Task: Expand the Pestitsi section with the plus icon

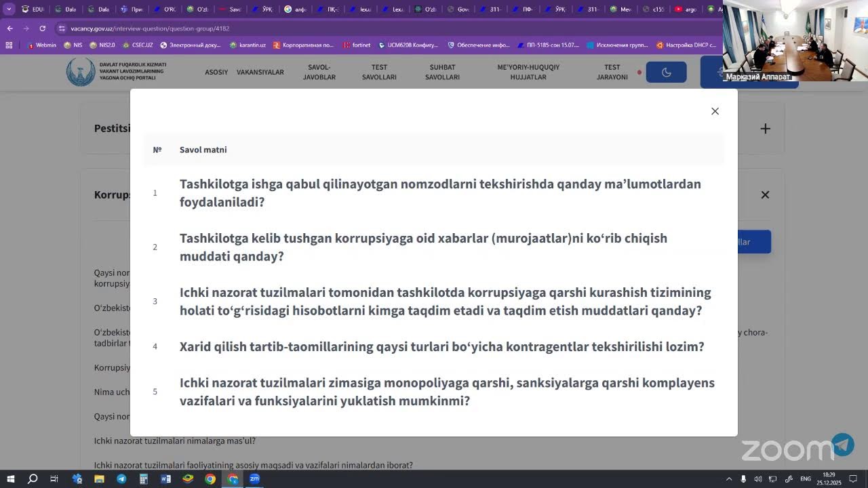Action: [x=765, y=128]
